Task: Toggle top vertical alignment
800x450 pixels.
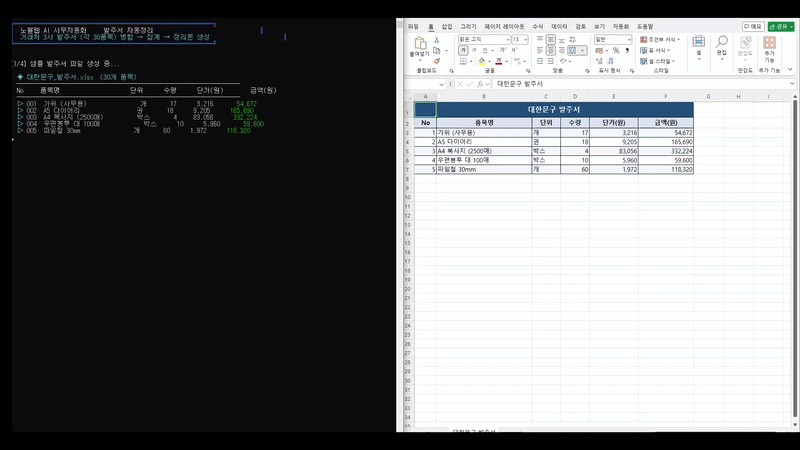Action: click(x=540, y=39)
